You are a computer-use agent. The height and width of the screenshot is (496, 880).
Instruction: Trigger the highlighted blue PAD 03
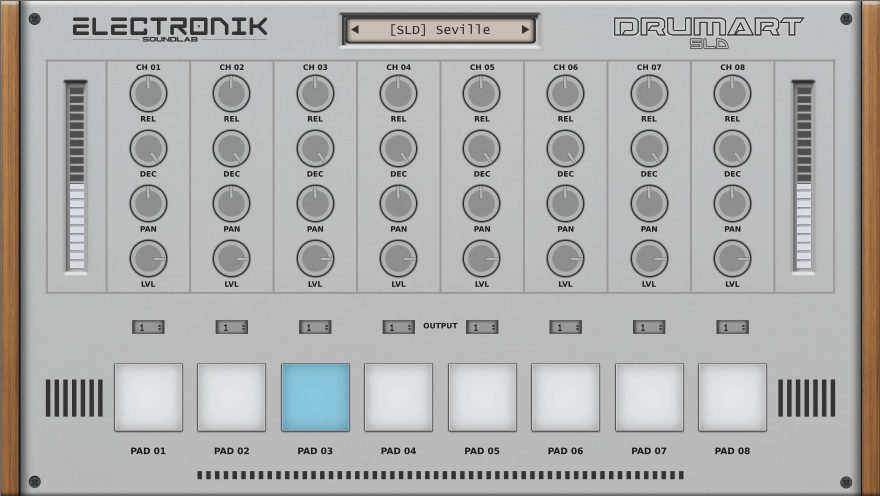coord(315,397)
